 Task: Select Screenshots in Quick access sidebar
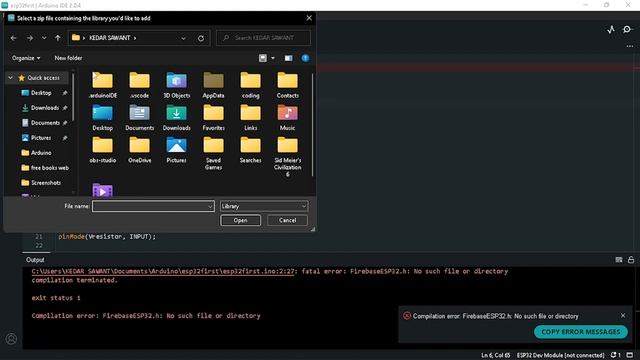click(46, 183)
